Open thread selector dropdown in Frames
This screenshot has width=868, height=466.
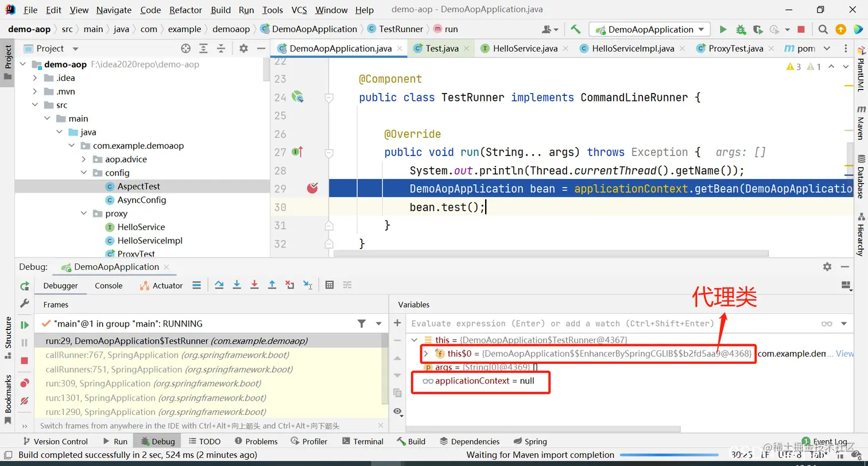(378, 324)
